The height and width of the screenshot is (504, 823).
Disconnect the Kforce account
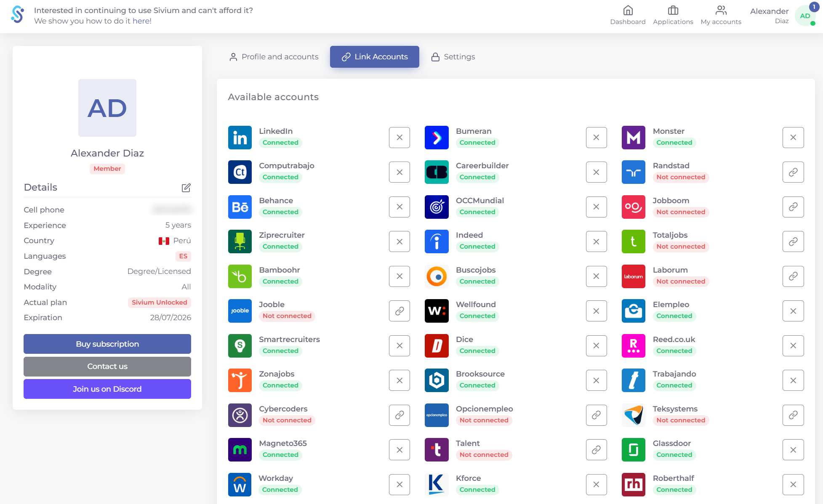[x=597, y=485]
